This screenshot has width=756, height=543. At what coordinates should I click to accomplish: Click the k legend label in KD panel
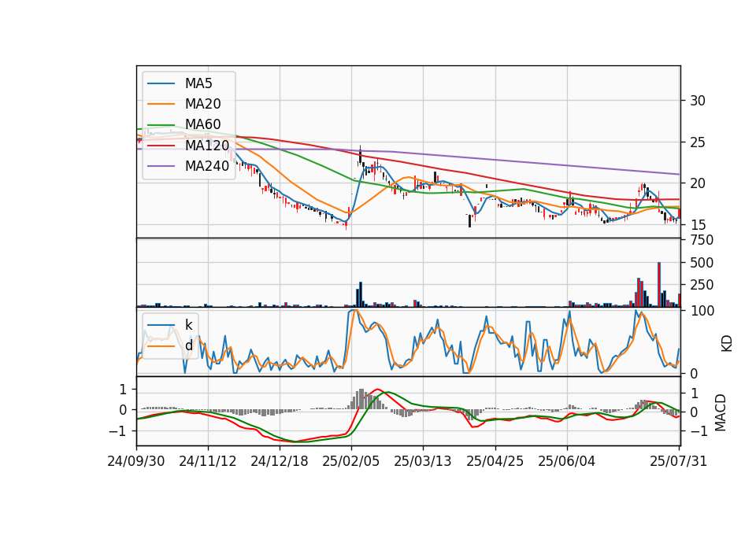point(188,325)
